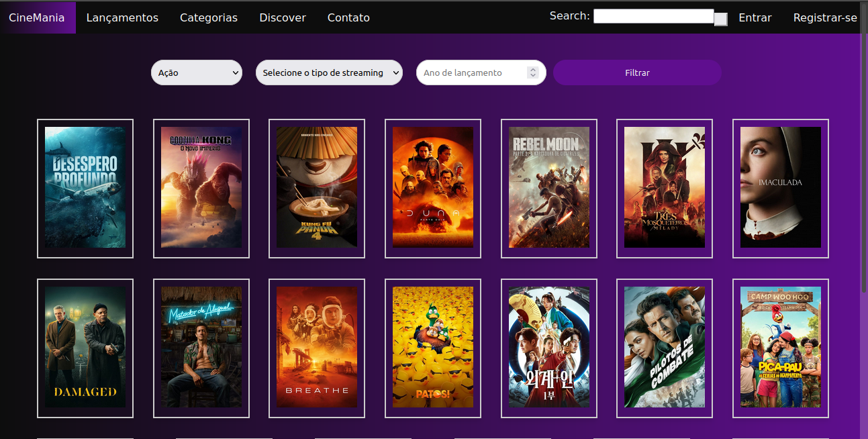The image size is (868, 439).
Task: Focus the Search text field
Action: point(654,16)
